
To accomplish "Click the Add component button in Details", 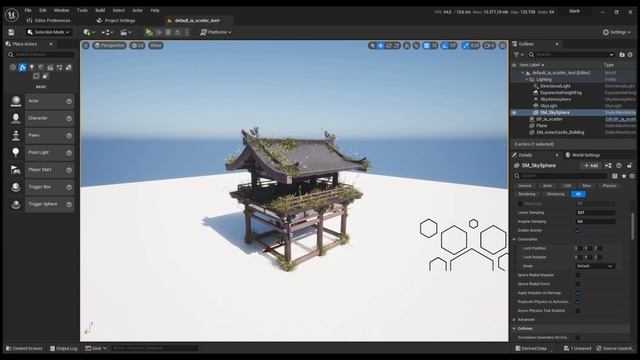I will pyautogui.click(x=591, y=165).
